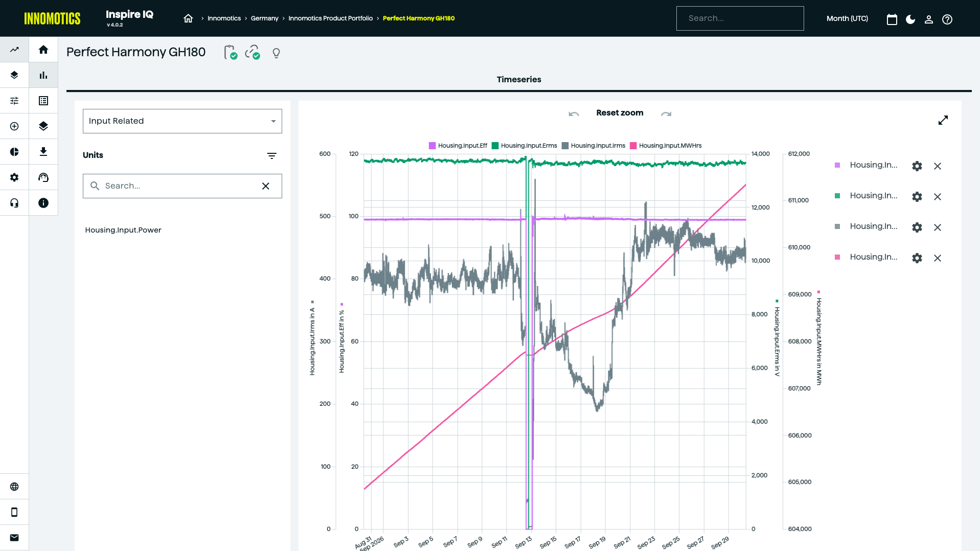Open settings for the purple series
The height and width of the screenshot is (551, 980).
click(917, 166)
